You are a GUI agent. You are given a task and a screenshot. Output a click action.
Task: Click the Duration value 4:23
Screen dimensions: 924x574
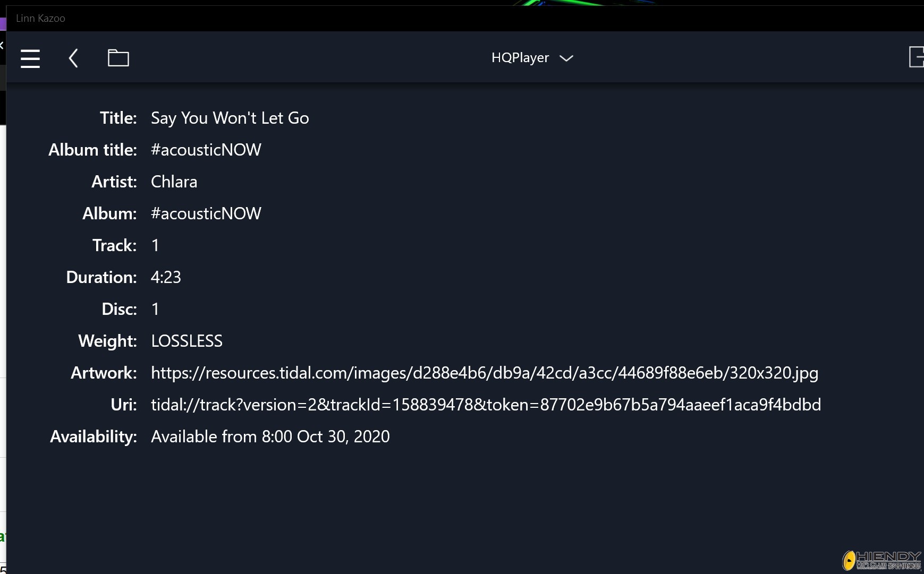pos(166,277)
